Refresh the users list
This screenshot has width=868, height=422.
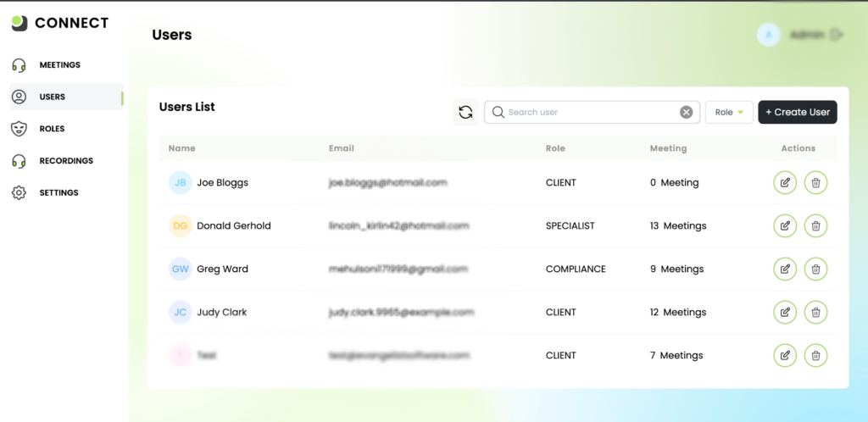click(465, 112)
